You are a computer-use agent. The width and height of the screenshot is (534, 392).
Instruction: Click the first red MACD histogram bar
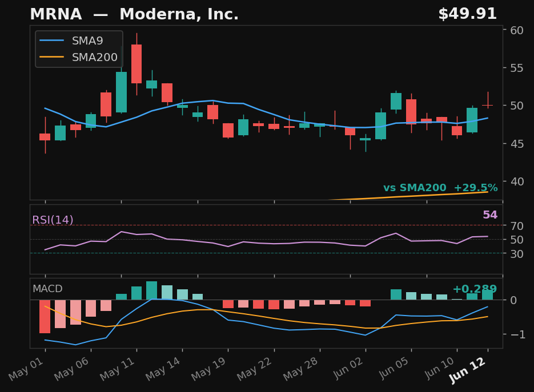pos(45,317)
